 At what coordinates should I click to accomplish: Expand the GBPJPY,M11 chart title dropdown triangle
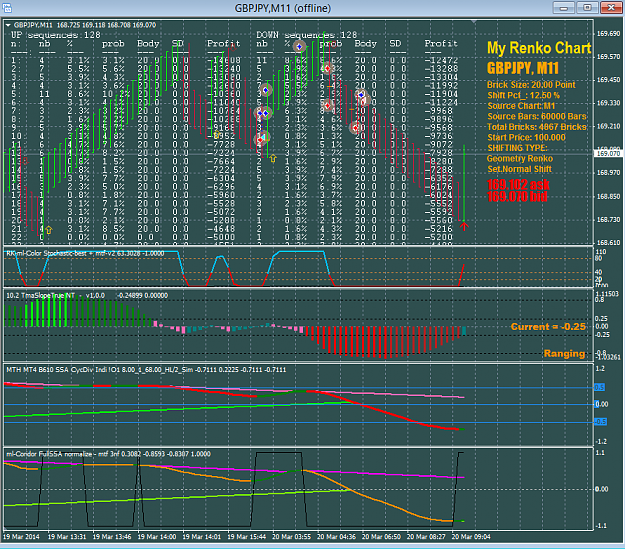8,25
